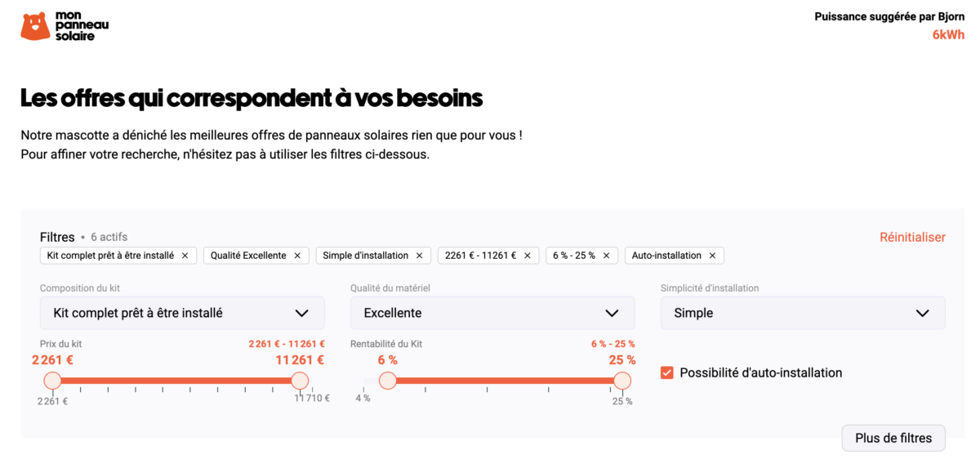This screenshot has width=980, height=464.
Task: Click the maximum 'Rentabilité du Kit' slider handle
Action: click(622, 381)
